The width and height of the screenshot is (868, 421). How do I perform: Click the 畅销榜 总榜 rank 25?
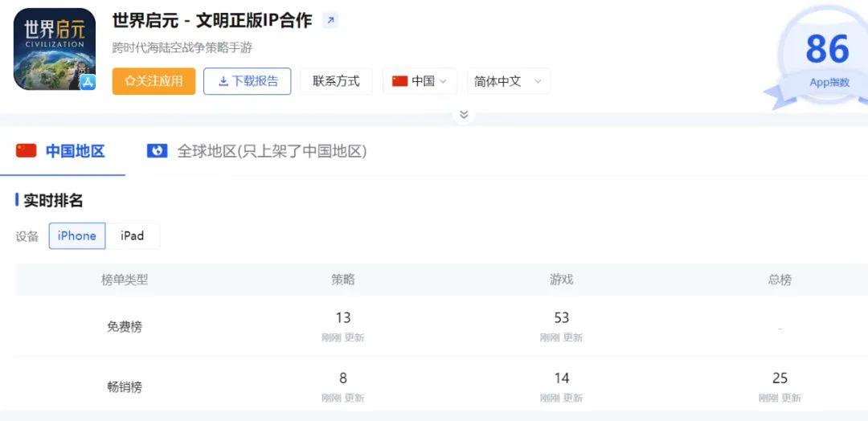coord(780,378)
